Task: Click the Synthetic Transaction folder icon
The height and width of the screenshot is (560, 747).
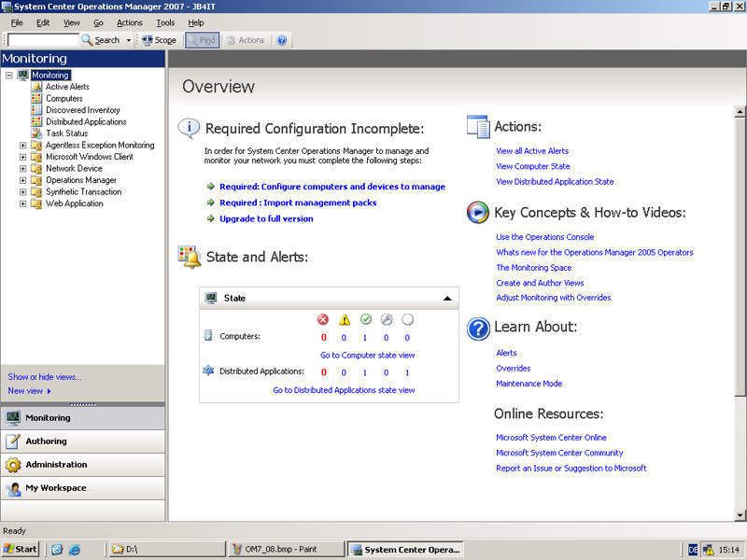Action: [36, 192]
